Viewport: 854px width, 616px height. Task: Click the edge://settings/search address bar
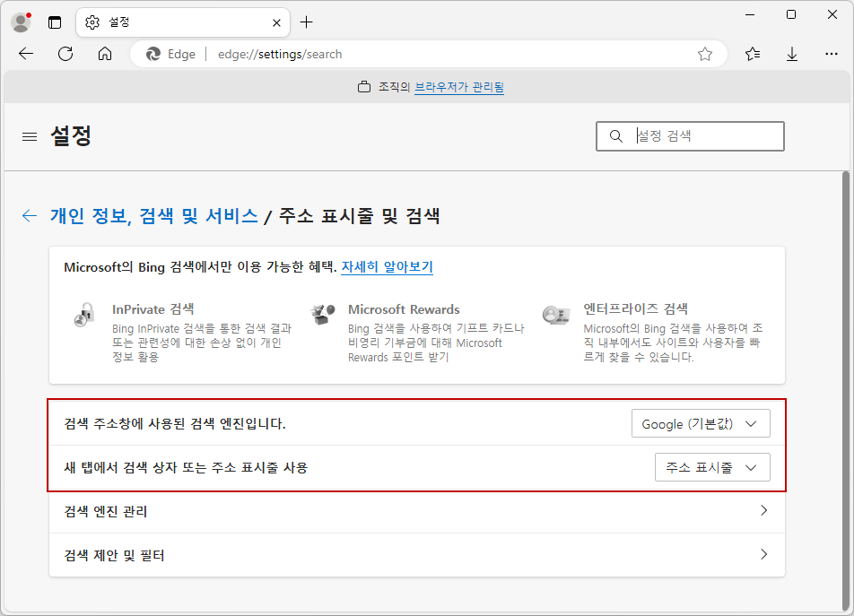pos(428,54)
